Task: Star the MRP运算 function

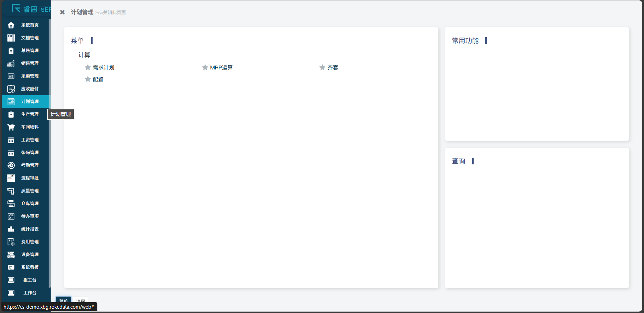Action: click(205, 67)
